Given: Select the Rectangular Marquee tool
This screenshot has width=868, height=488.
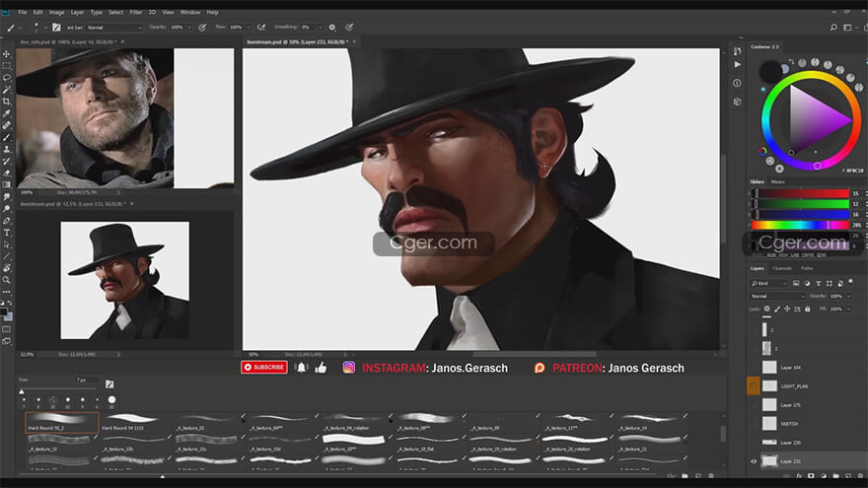Looking at the screenshot, I should point(7,66).
